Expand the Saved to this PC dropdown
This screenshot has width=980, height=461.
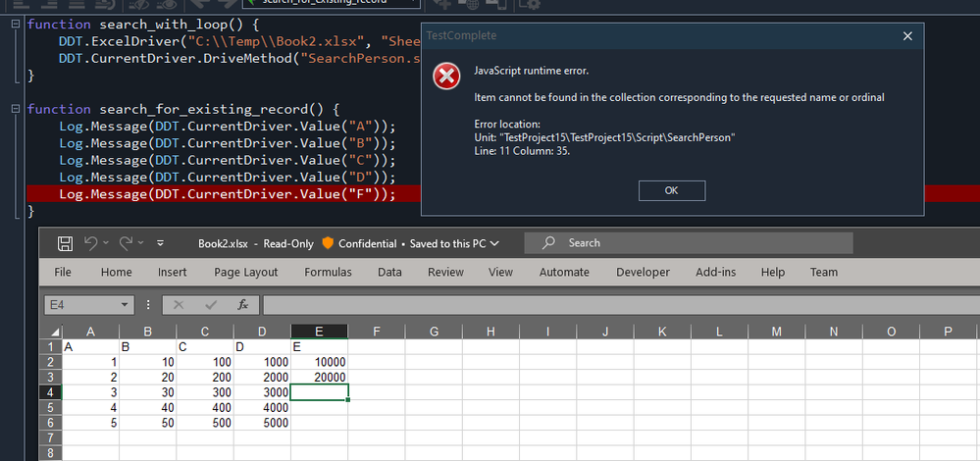pos(494,243)
